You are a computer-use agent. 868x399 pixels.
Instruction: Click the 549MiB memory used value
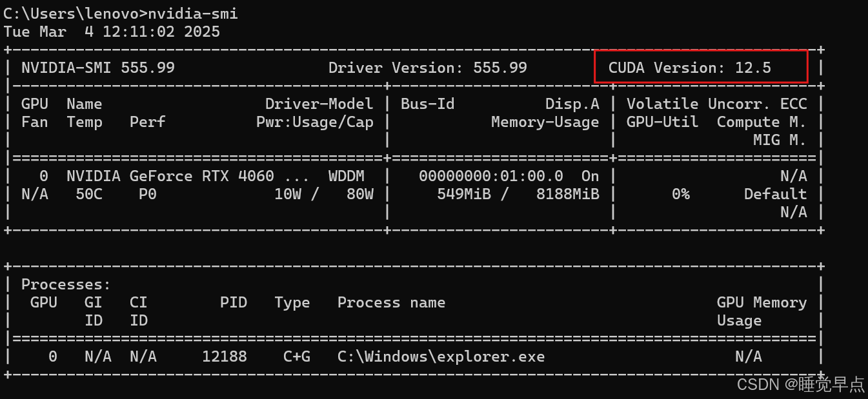[464, 194]
